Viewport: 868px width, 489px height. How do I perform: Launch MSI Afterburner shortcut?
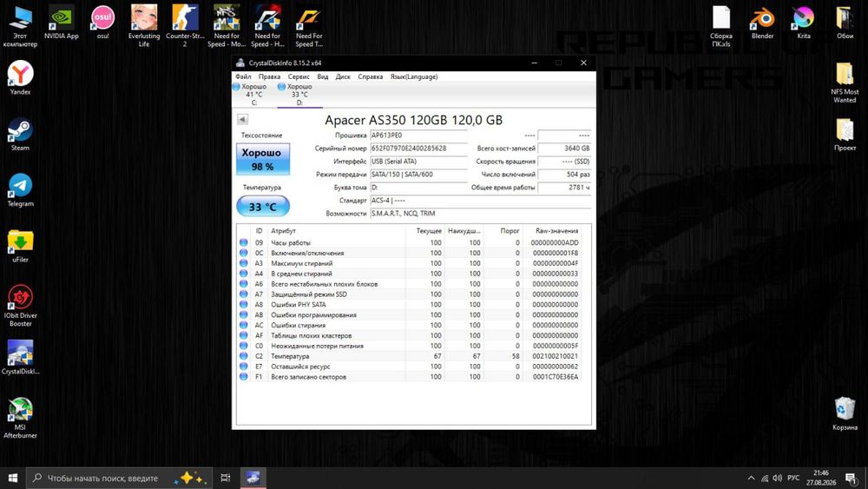click(x=21, y=418)
